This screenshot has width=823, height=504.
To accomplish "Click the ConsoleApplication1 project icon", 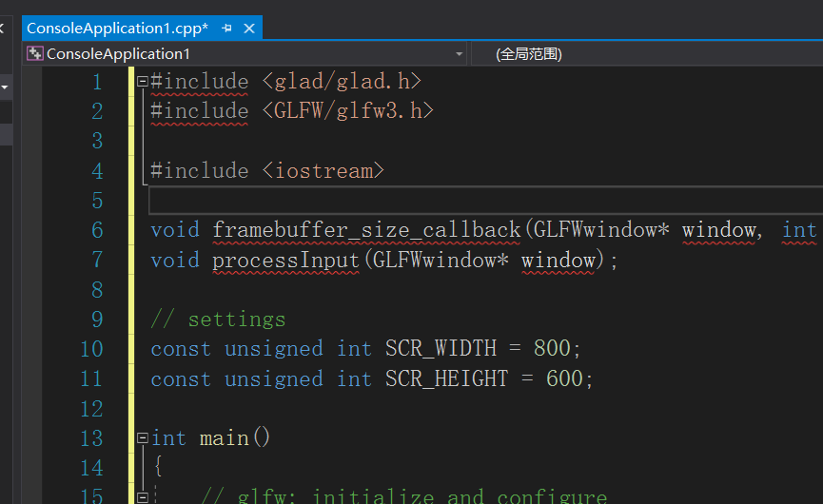I will point(34,53).
